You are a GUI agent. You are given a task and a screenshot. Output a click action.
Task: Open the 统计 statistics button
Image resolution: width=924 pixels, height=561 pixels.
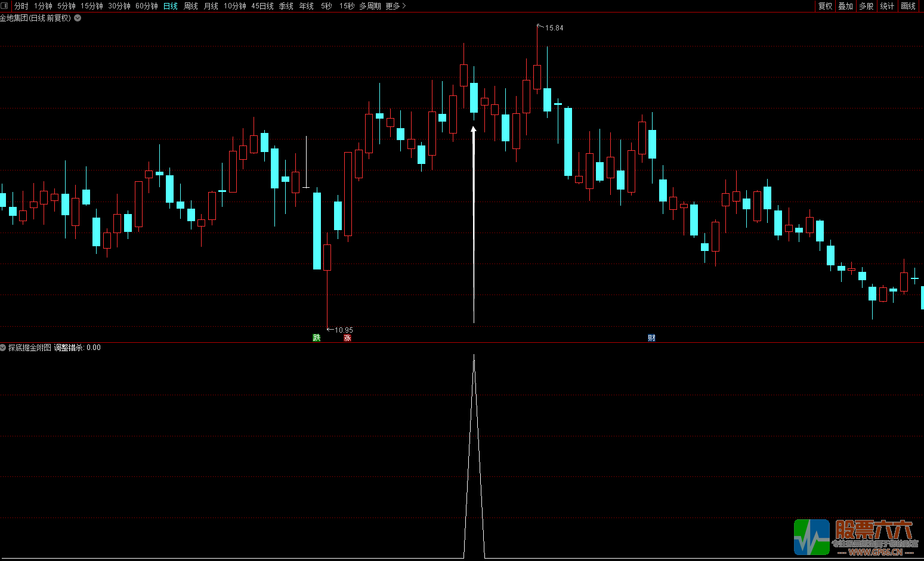point(887,6)
